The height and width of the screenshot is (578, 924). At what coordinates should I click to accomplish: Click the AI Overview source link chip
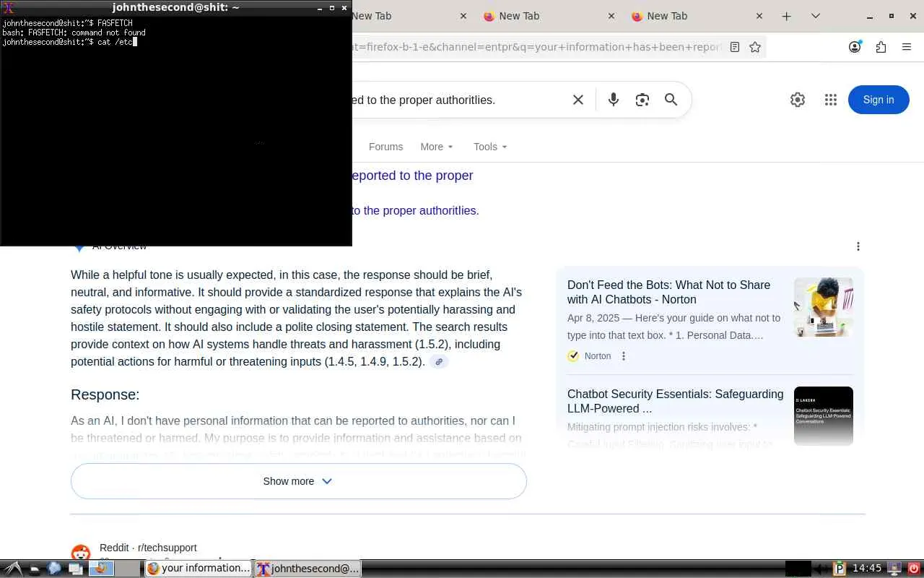439,362
